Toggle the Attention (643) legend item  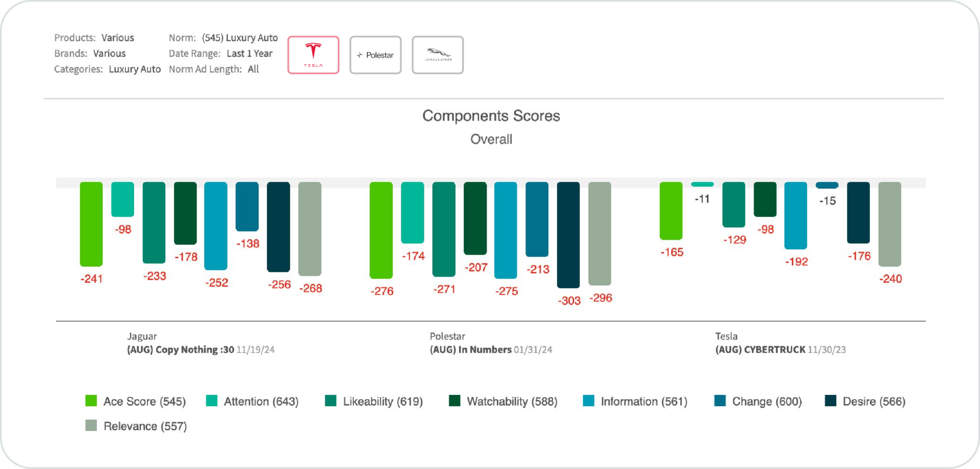(x=252, y=401)
